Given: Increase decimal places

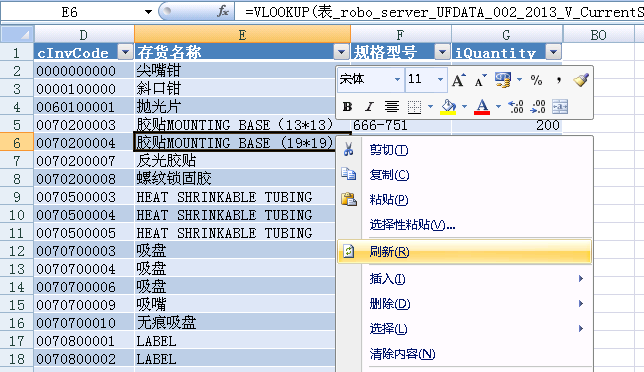Looking at the screenshot, I should coord(515,107).
